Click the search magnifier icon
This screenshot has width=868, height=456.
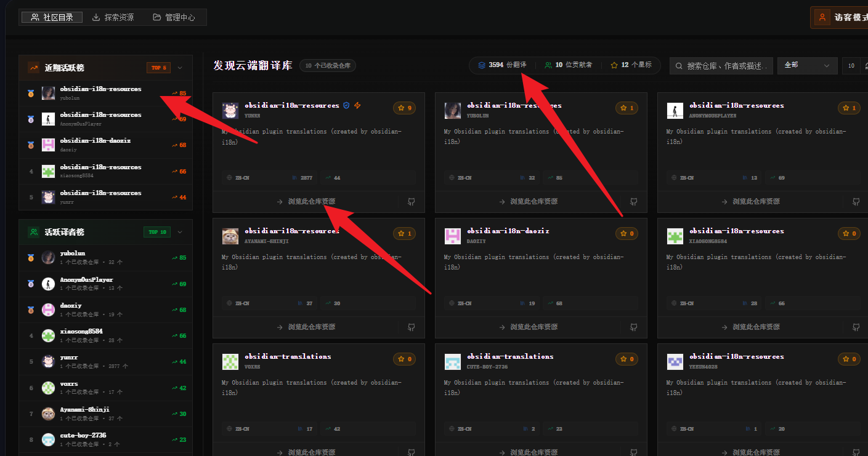pos(679,66)
